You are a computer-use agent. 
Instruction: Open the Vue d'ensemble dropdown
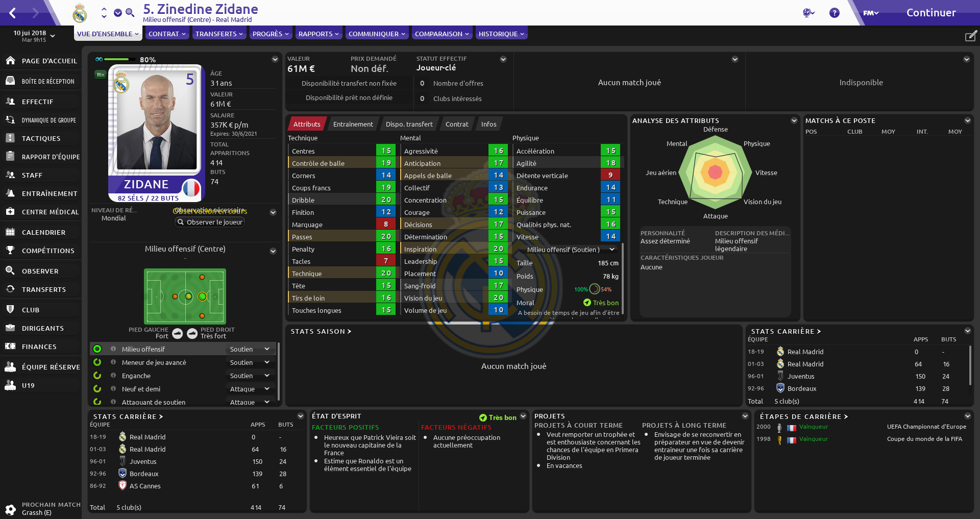108,34
